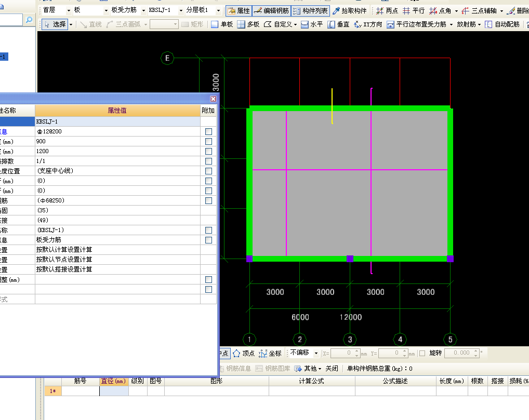Screen dimensions: 529x420
Task: Expand arrow next to 选择 tool
Action: (x=71, y=24)
